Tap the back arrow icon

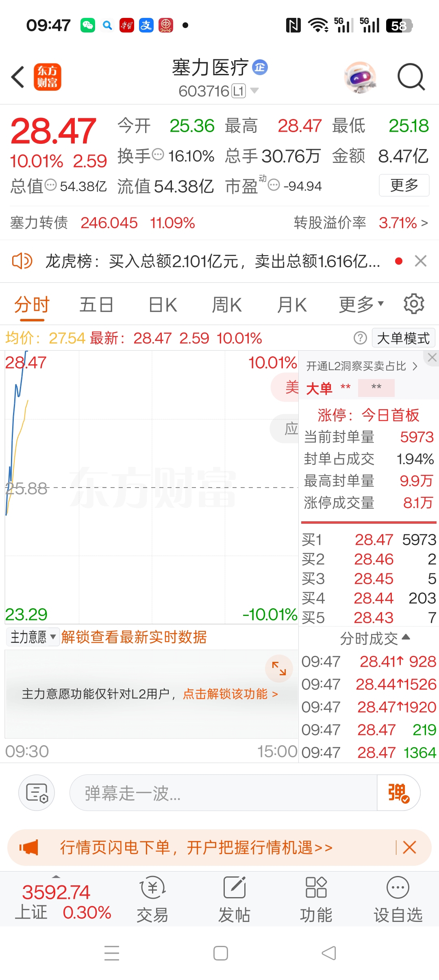pyautogui.click(x=18, y=77)
